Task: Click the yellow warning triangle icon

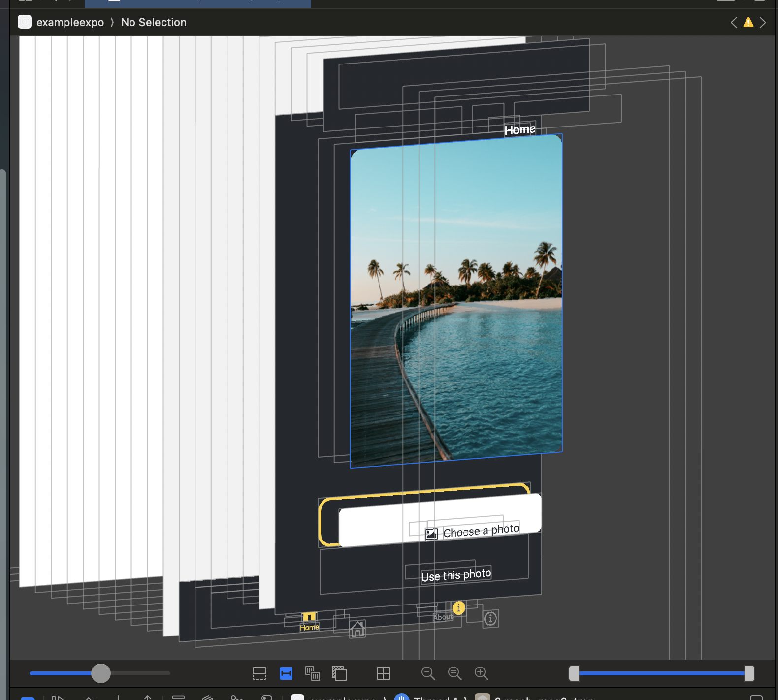Action: point(748,23)
